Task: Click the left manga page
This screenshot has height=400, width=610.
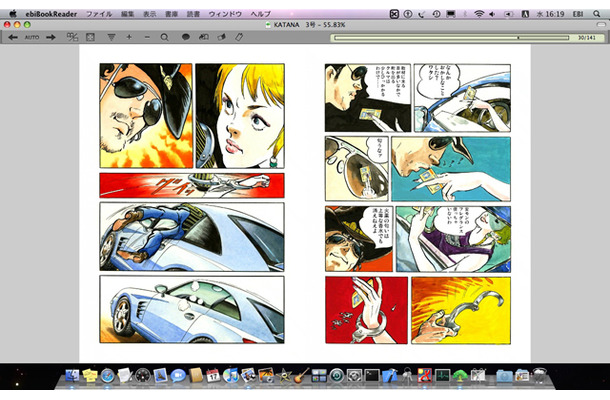Action: (192, 203)
